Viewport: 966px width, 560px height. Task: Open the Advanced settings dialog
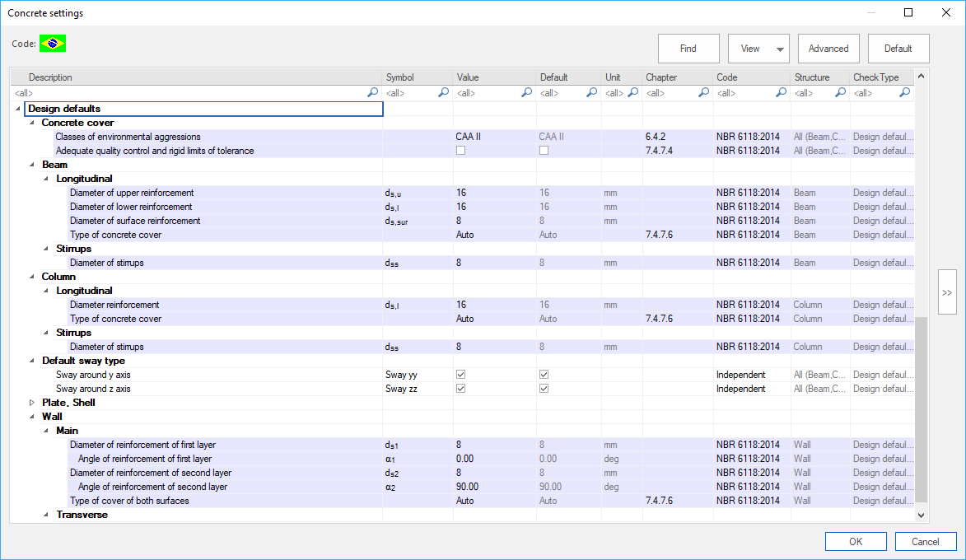tap(828, 49)
